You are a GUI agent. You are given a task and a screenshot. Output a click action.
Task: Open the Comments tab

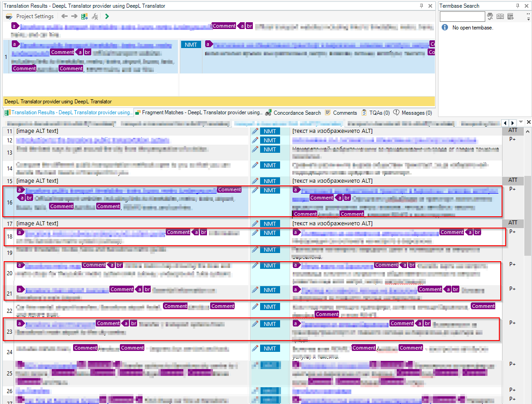tap(341, 112)
